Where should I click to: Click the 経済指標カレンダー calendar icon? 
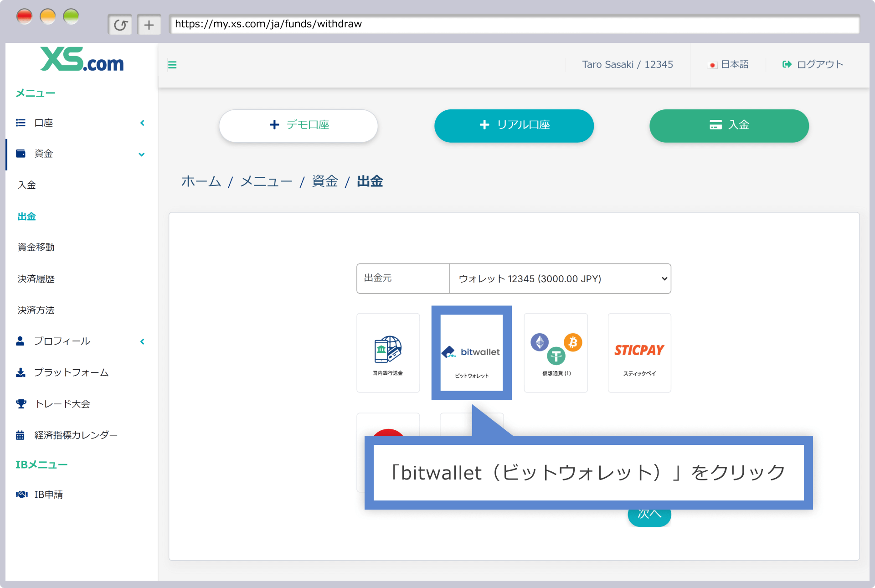coord(20,435)
